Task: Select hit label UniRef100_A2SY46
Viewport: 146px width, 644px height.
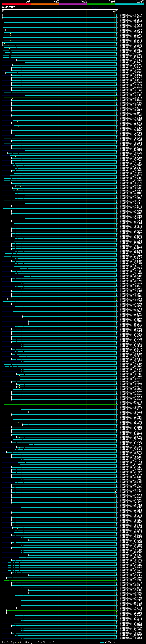Action: click(131, 299)
